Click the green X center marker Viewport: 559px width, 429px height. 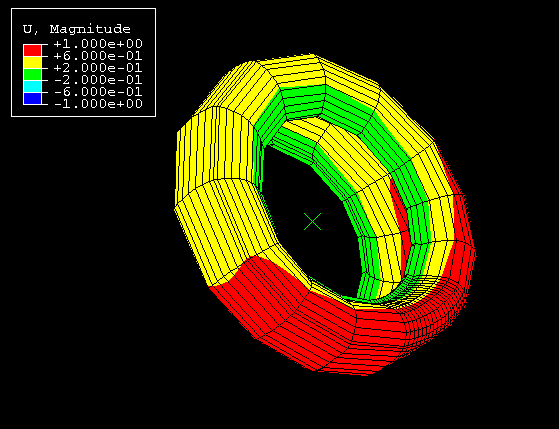[313, 221]
